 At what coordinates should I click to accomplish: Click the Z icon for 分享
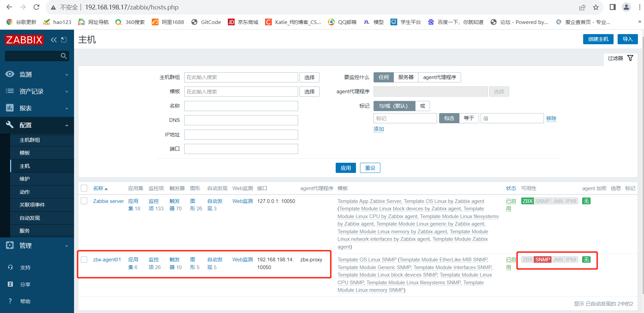pyautogui.click(x=10, y=284)
